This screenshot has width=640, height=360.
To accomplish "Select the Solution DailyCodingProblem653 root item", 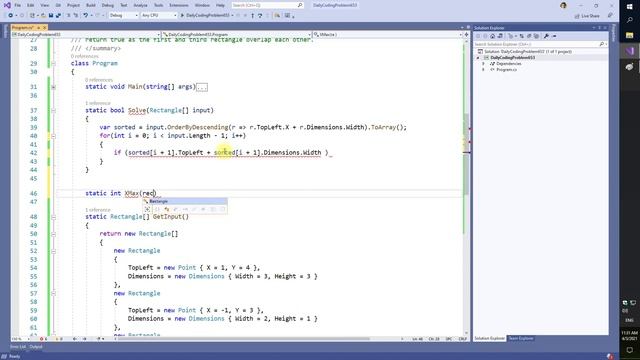I will tap(528, 51).
